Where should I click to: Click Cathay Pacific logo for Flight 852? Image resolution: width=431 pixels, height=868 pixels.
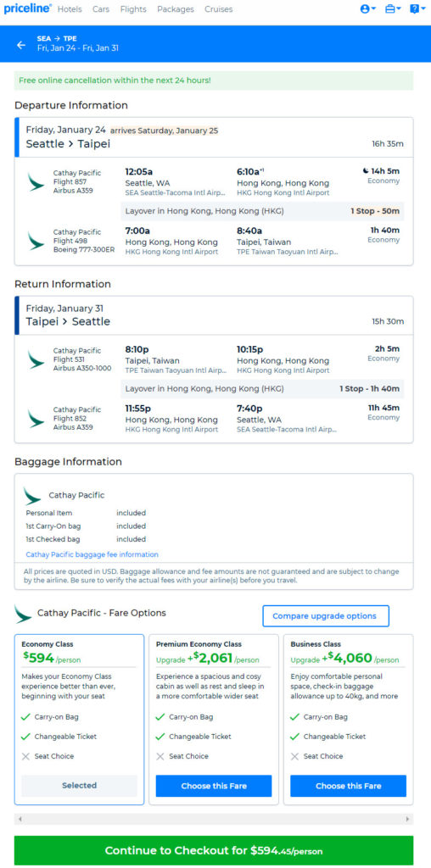point(36,419)
